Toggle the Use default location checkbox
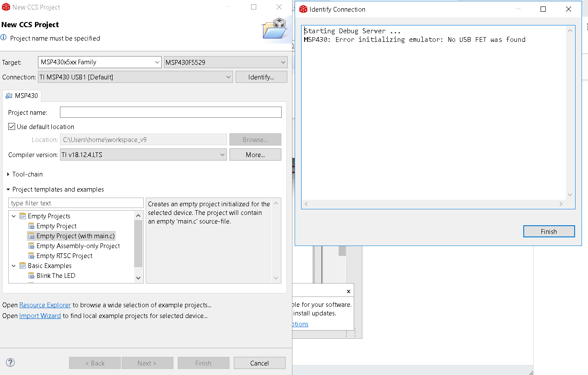588x375 pixels. coord(12,127)
